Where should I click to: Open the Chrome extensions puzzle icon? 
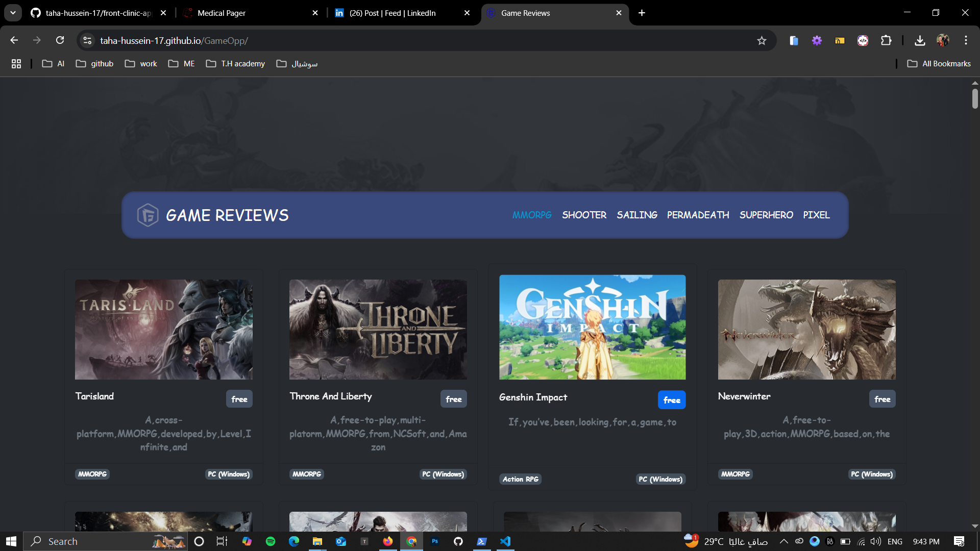click(x=886, y=41)
